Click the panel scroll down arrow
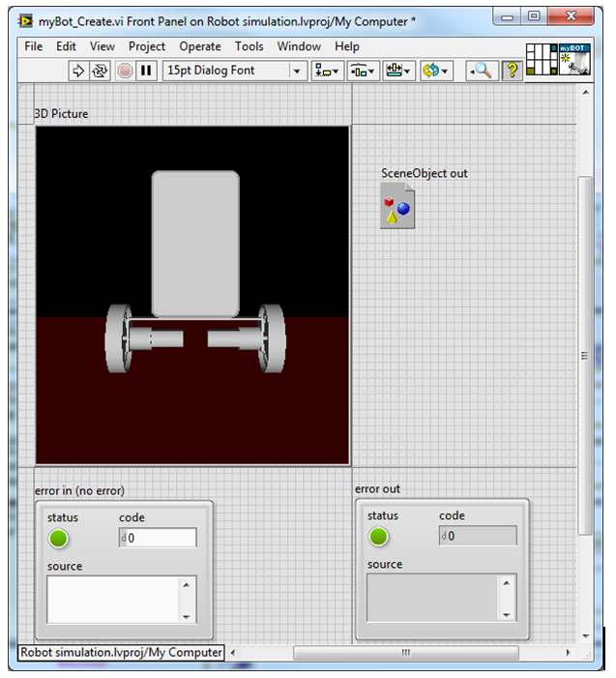 pos(586,636)
